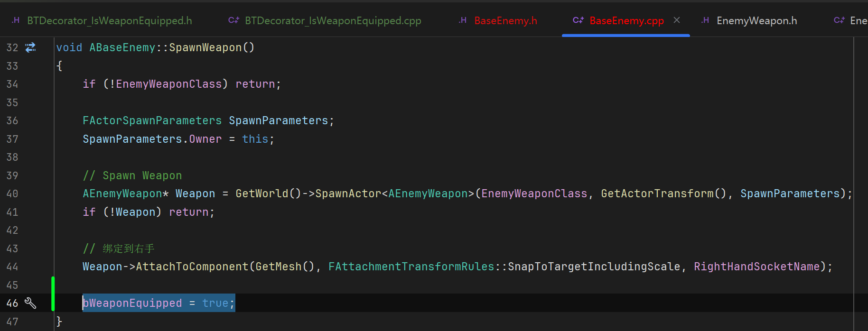Click FAttachmentTransformRules on line 44
Image resolution: width=868 pixels, height=331 pixels.
[x=411, y=267]
